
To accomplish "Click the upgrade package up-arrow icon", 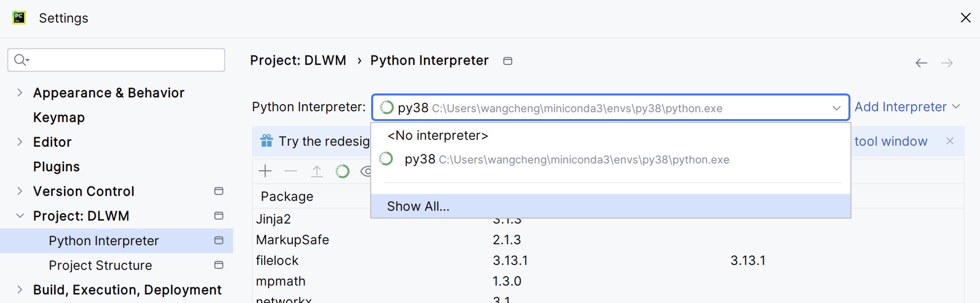I will coord(316,171).
